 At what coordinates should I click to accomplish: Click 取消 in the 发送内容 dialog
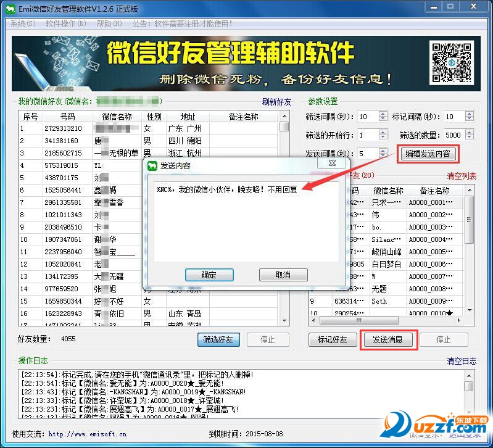click(283, 275)
